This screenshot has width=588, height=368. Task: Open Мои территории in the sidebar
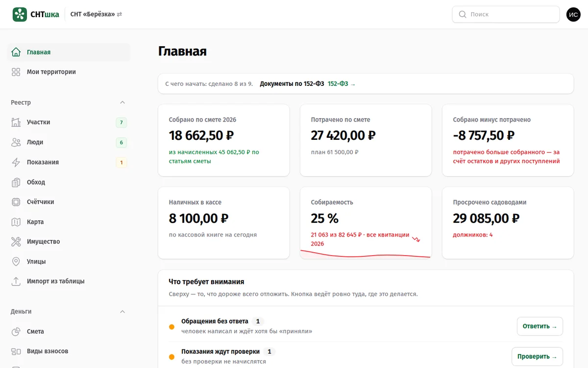point(69,72)
